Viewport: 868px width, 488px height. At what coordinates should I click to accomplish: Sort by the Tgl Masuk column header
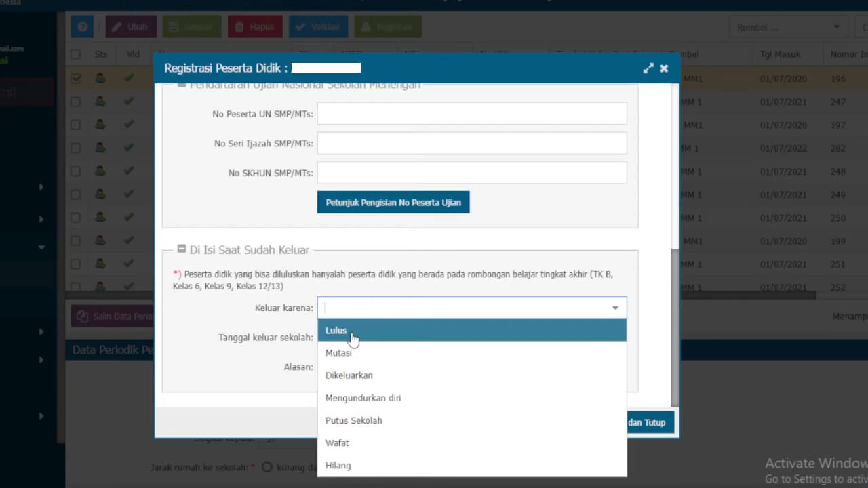780,54
